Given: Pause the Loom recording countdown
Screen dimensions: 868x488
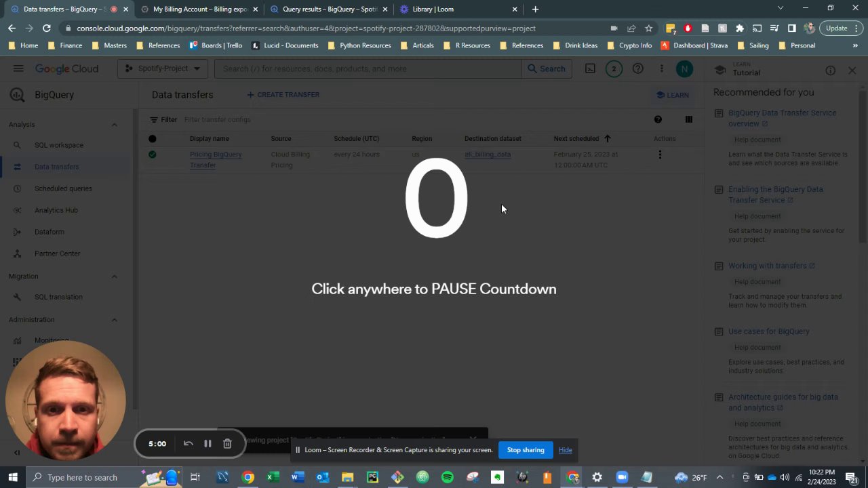Looking at the screenshot, I should click(208, 444).
